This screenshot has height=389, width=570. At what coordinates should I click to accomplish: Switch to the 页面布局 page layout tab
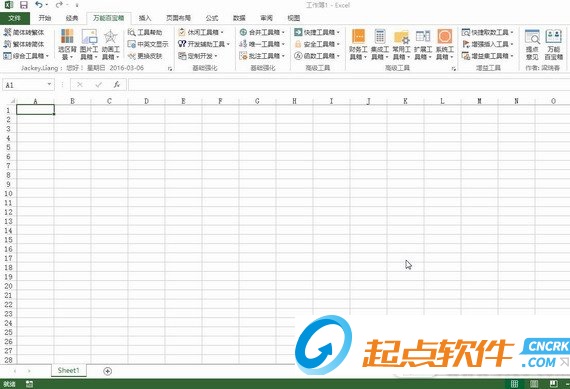(x=178, y=18)
